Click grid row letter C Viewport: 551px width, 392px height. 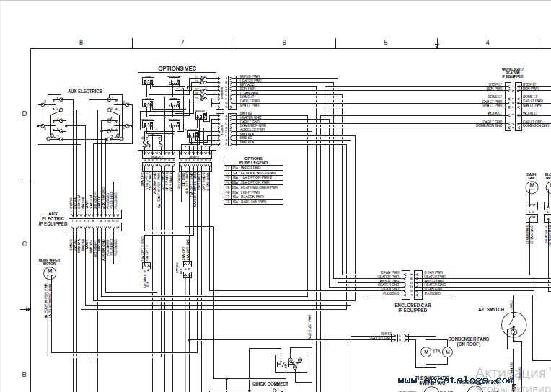25,244
